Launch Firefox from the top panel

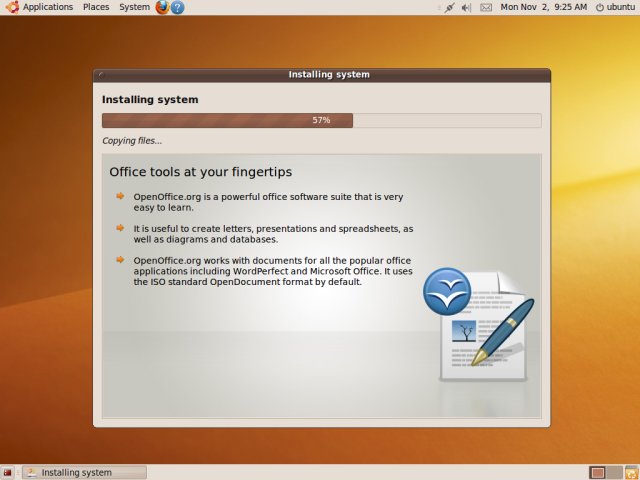coord(162,7)
